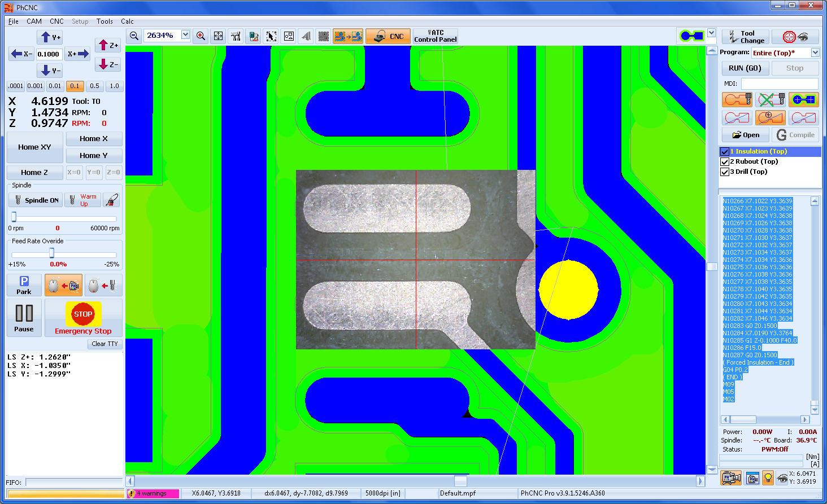
Task: Open the trace view style dropdown
Action: pyautogui.click(x=711, y=33)
